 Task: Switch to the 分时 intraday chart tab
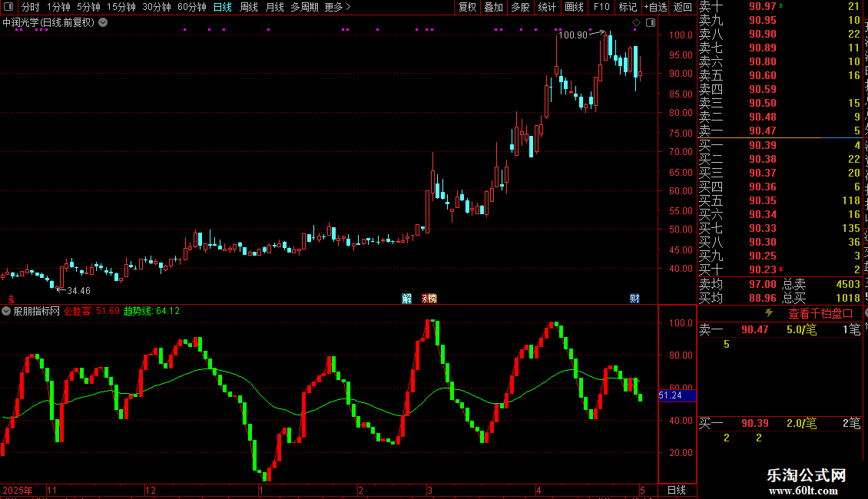[31, 7]
